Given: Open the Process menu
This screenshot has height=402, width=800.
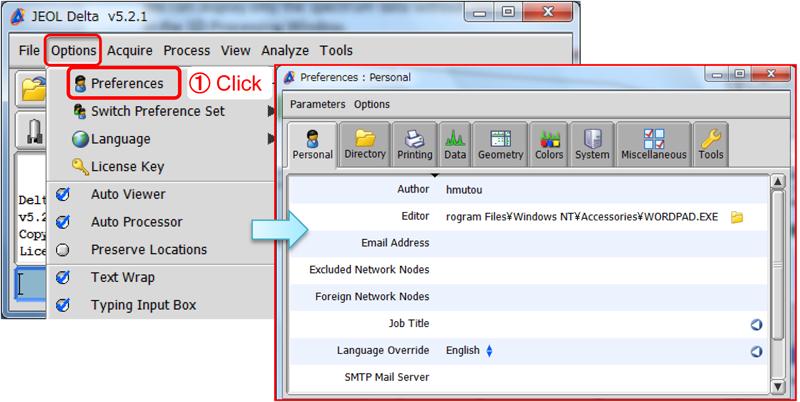Looking at the screenshot, I should tap(187, 51).
